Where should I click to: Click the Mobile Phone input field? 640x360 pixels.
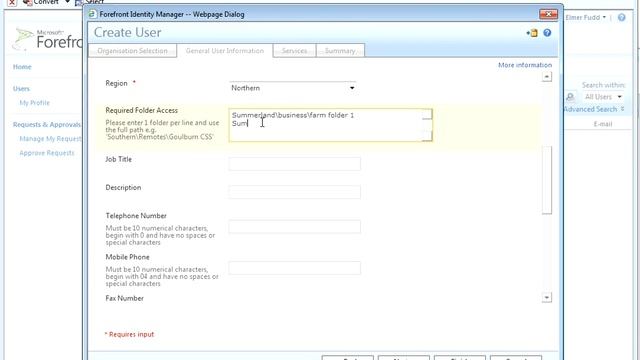tap(294, 268)
